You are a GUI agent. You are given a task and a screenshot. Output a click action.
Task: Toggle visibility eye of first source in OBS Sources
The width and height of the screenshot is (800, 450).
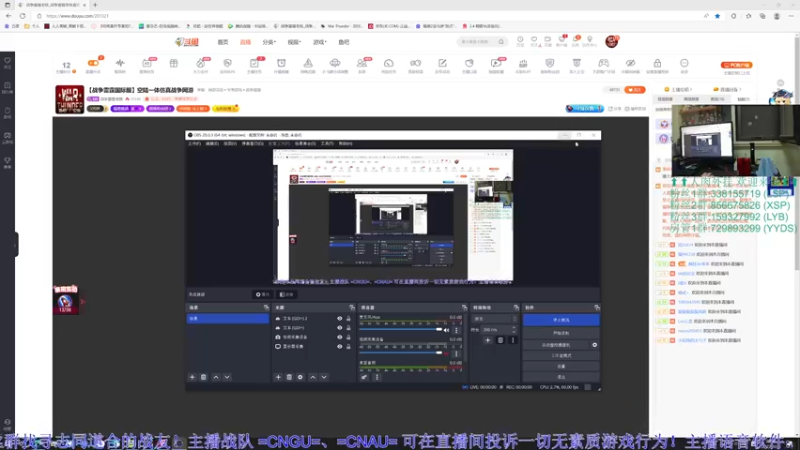click(339, 319)
